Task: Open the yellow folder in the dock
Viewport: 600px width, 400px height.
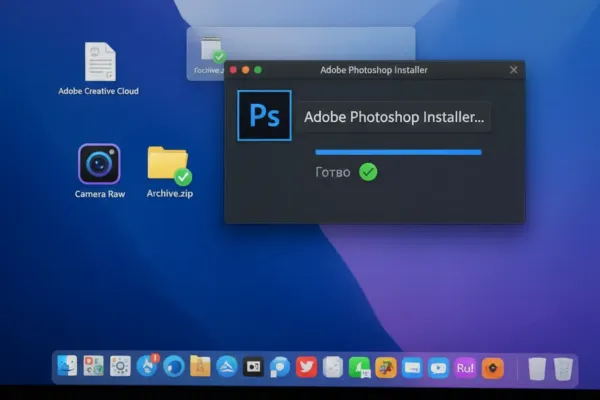Action: tap(200, 366)
